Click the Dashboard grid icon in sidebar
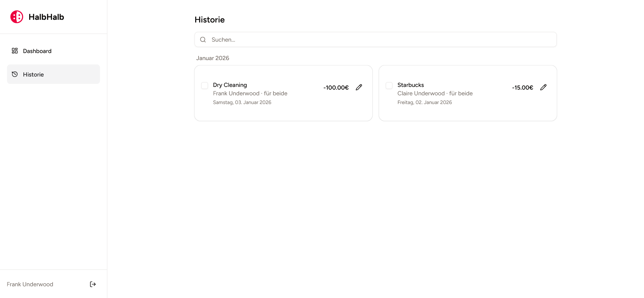 tap(15, 51)
